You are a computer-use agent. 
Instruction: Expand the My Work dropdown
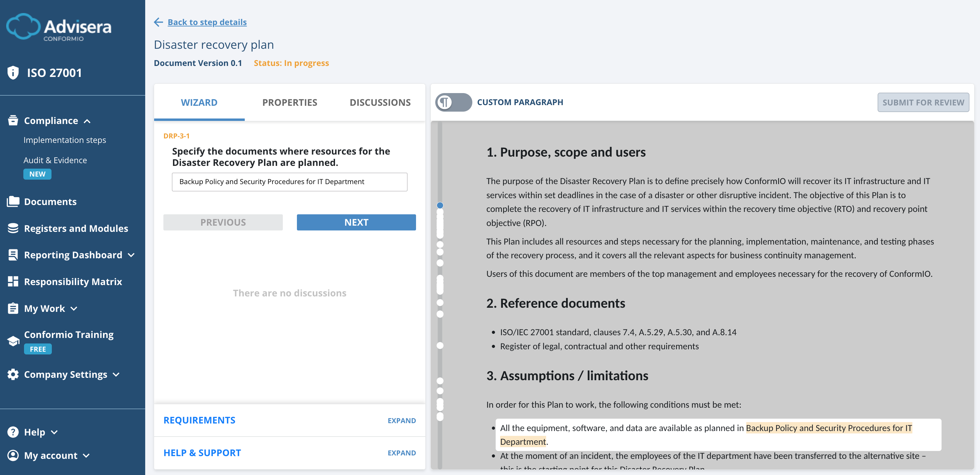[74, 309]
